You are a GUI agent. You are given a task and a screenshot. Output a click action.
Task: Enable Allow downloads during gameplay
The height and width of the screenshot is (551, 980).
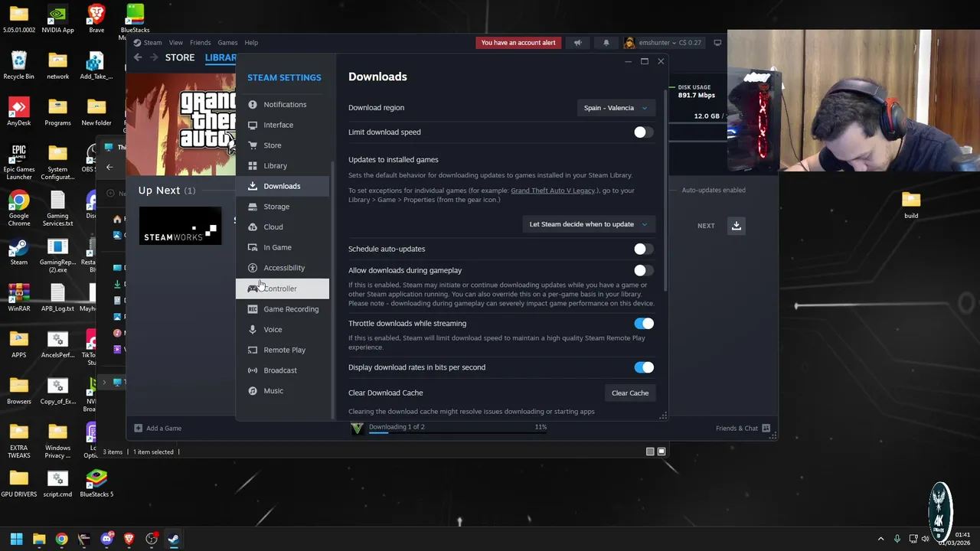(x=643, y=270)
